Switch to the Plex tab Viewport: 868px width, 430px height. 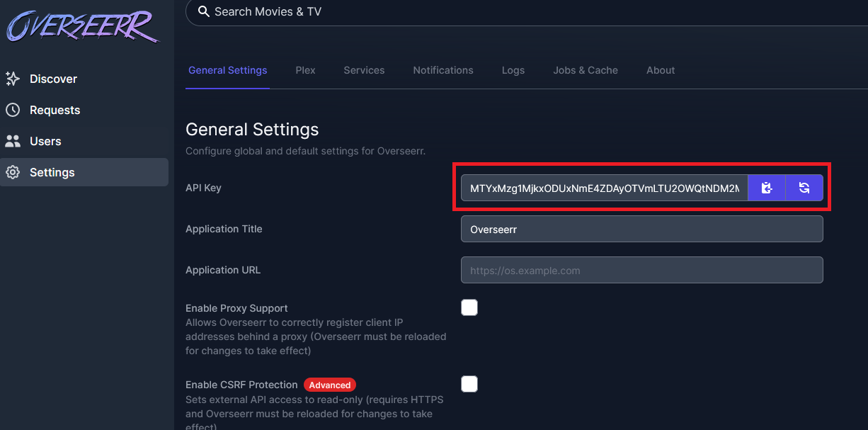(305, 70)
